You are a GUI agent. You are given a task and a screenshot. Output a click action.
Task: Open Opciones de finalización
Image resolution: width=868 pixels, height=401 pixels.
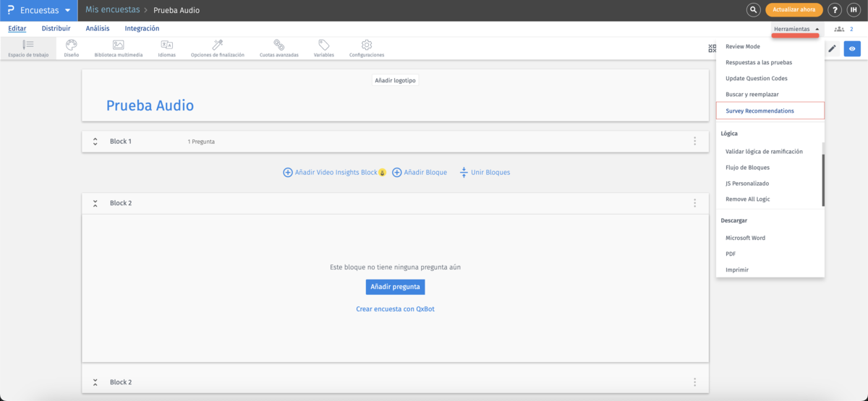(x=217, y=48)
